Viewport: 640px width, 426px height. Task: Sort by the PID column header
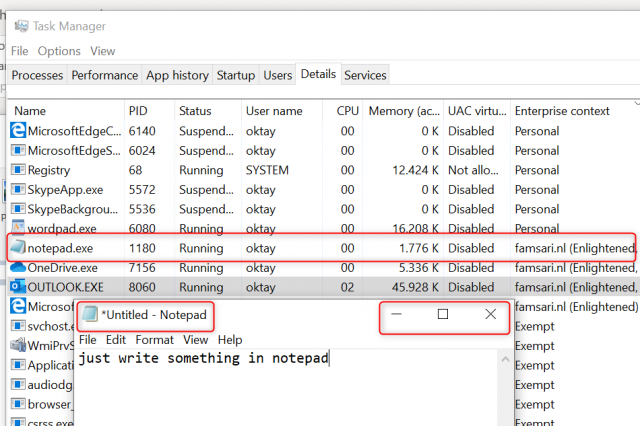(149, 111)
